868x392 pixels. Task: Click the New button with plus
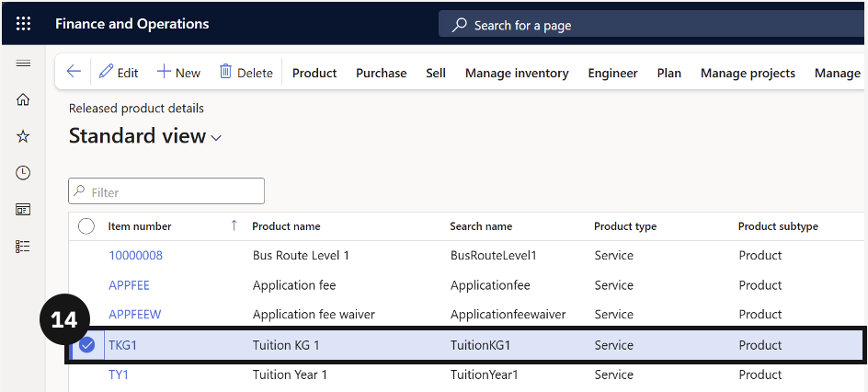coord(178,73)
